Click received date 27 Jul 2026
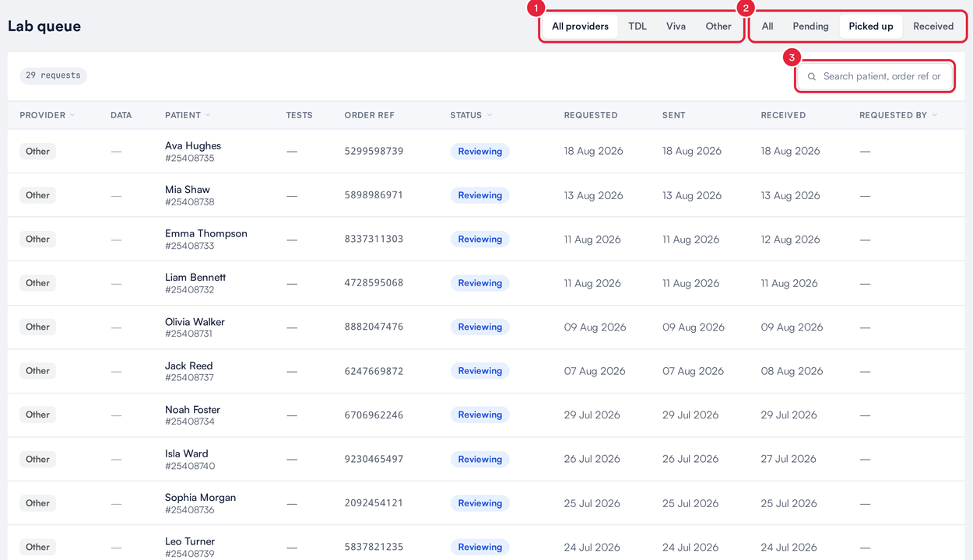 tap(789, 460)
